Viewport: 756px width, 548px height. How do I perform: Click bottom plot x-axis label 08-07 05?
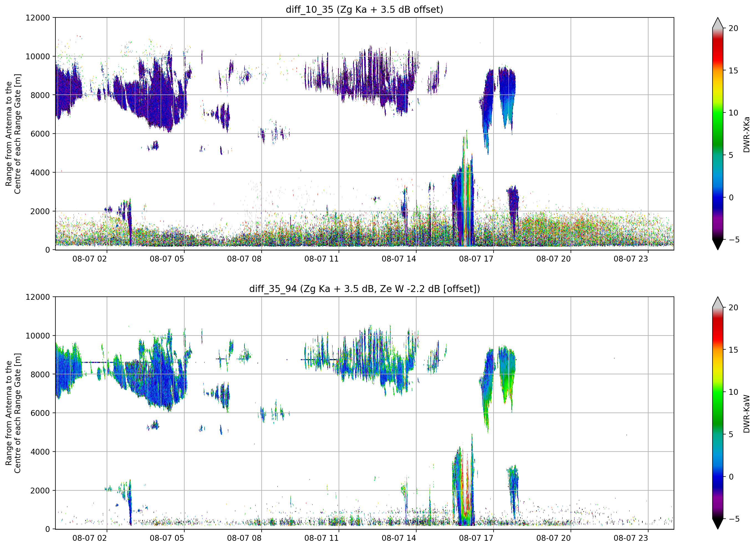[x=167, y=538]
